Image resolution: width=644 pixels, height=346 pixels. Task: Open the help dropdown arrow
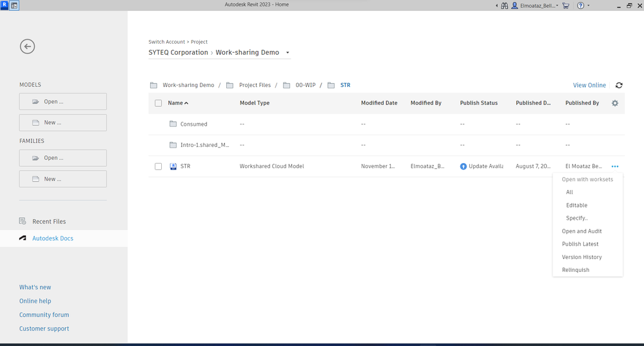589,6
